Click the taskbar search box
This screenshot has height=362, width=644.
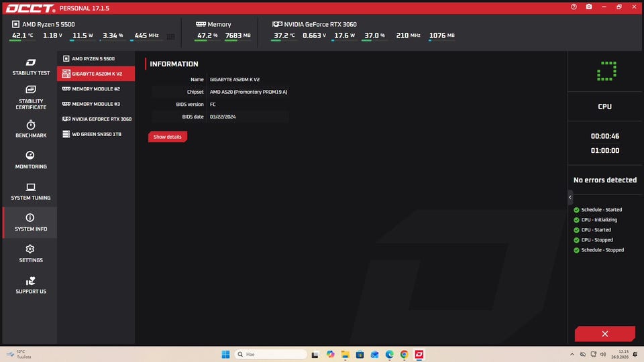point(270,354)
